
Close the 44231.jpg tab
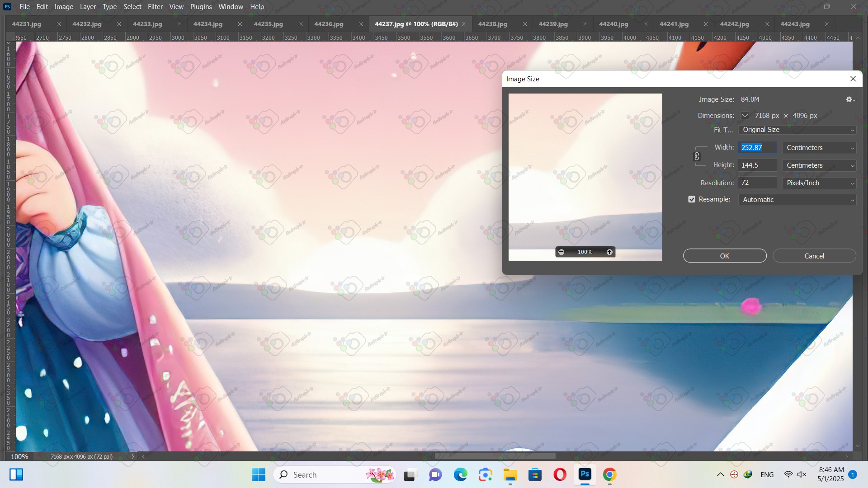[x=59, y=24]
